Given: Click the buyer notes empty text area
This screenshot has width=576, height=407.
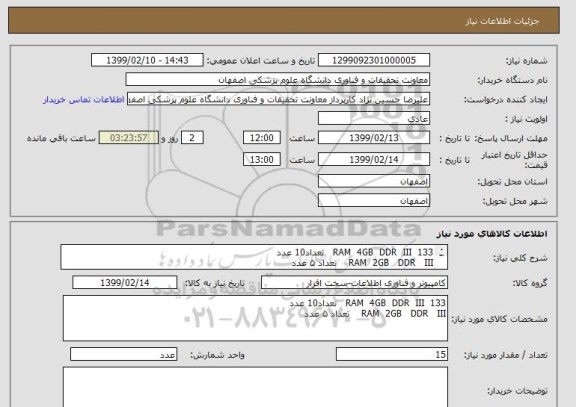Looking at the screenshot, I should click(x=255, y=387).
